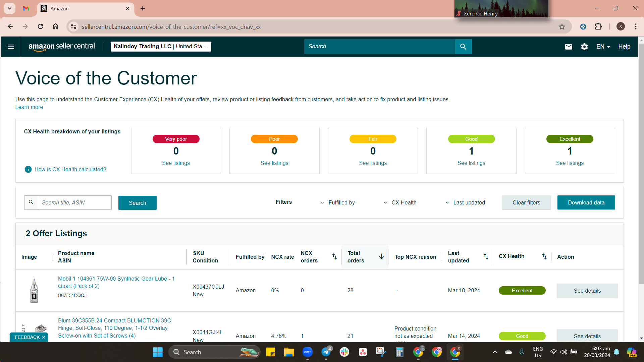View site information in address bar

pyautogui.click(x=73, y=26)
